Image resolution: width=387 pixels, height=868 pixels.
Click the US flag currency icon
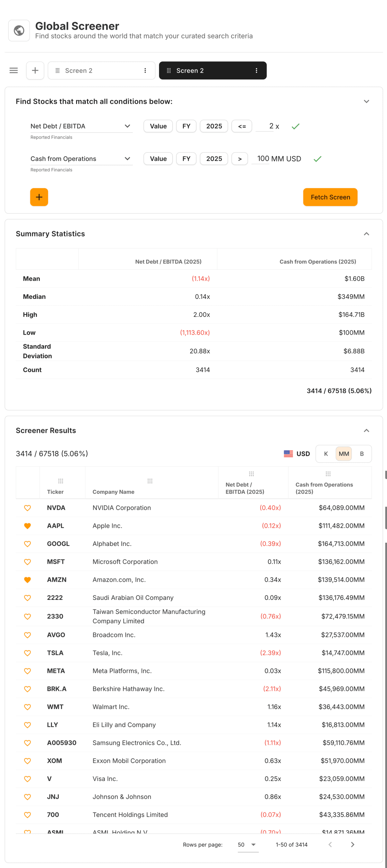(x=288, y=454)
